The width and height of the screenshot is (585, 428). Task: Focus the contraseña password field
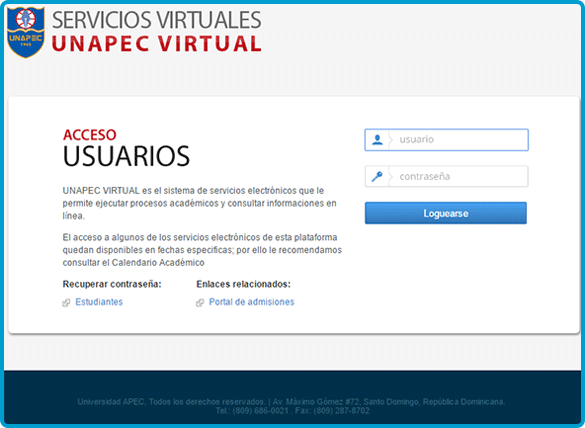(447, 176)
